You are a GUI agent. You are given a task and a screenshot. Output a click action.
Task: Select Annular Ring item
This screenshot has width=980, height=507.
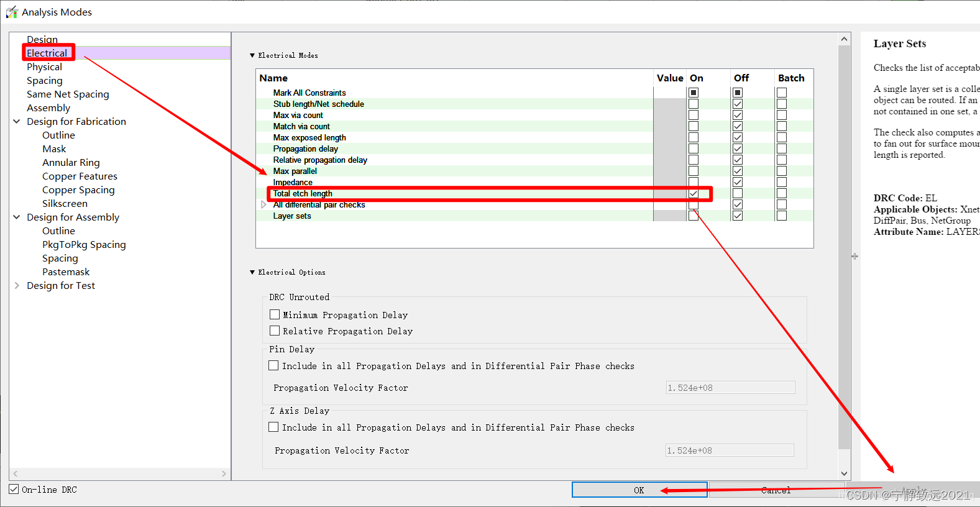71,163
